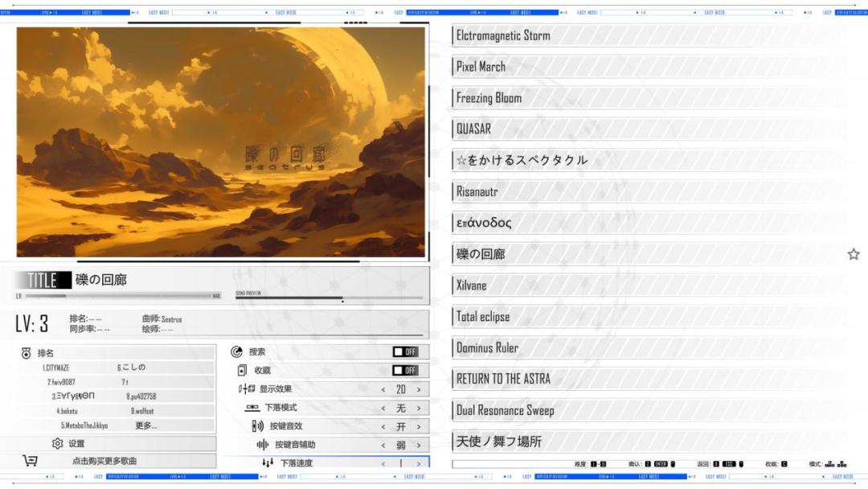Select song Dominus Ruler
This screenshot has width=868, height=489.
649,347
